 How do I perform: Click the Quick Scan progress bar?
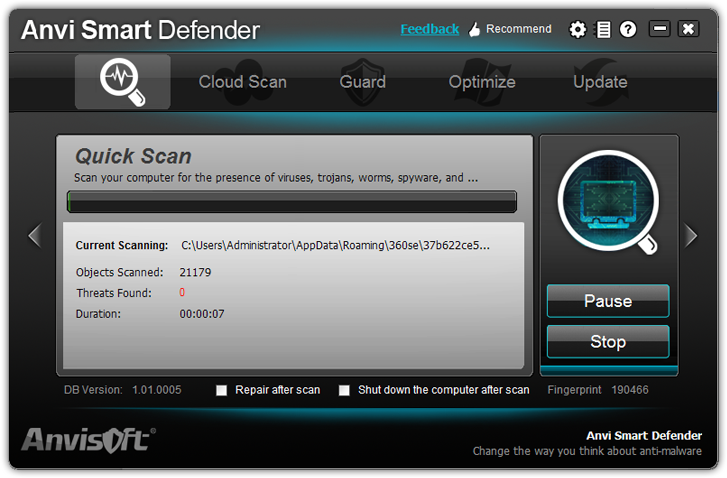coord(291,202)
